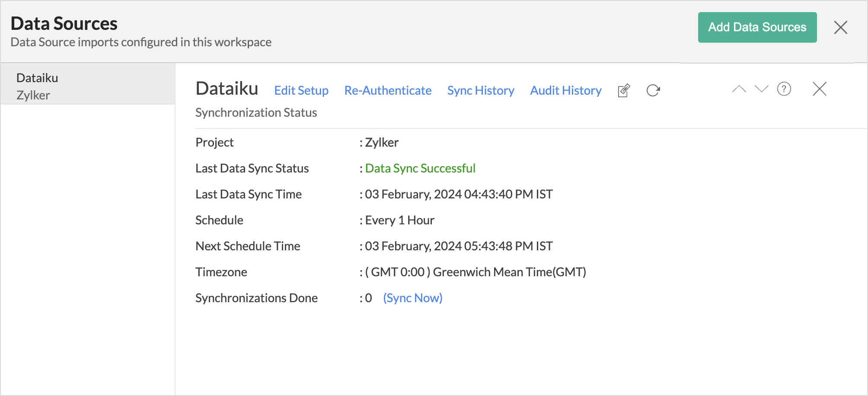Open Sync History
The height and width of the screenshot is (396, 868).
pyautogui.click(x=481, y=90)
